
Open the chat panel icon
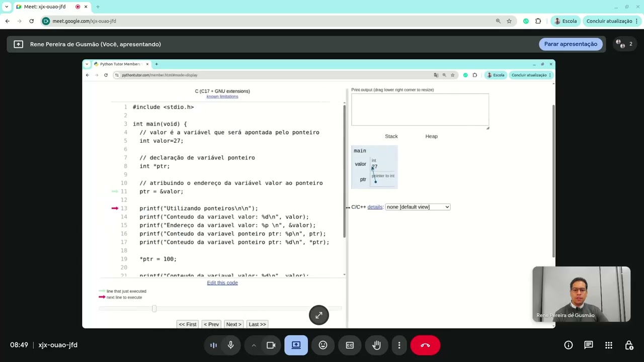pyautogui.click(x=589, y=345)
